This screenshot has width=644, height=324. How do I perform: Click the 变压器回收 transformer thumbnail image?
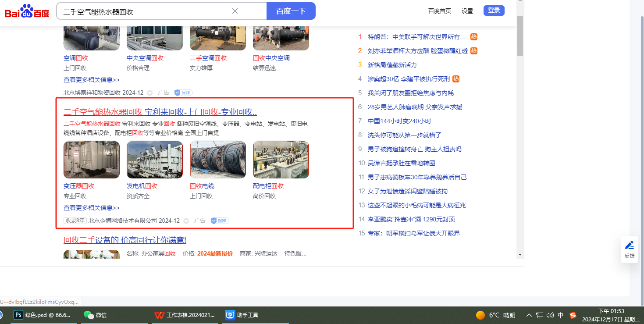point(91,160)
